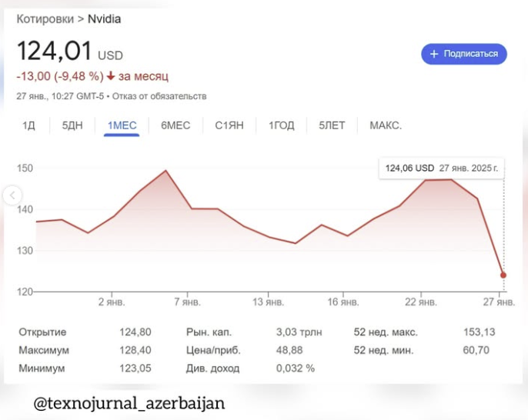Switch chart to 1ГОД range
The width and height of the screenshot is (528, 420).
(281, 125)
